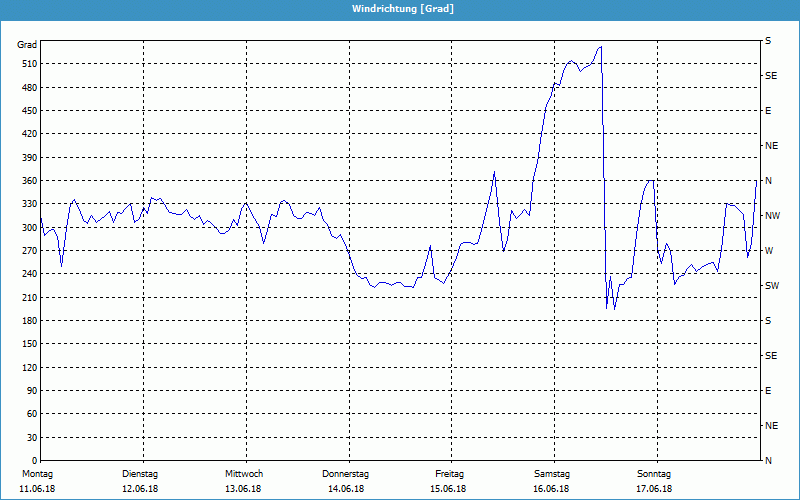Select the Montag day label
This screenshot has height=500, width=800.
pos(38,473)
